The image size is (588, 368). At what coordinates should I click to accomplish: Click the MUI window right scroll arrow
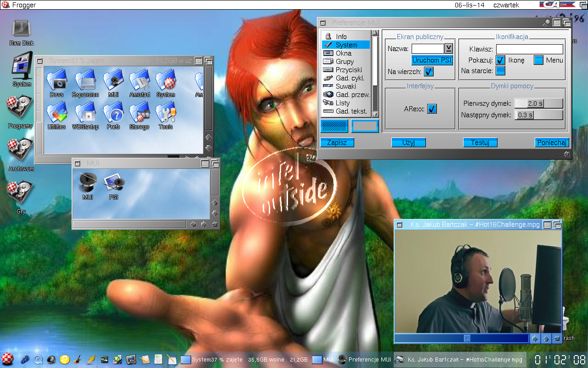(x=204, y=224)
